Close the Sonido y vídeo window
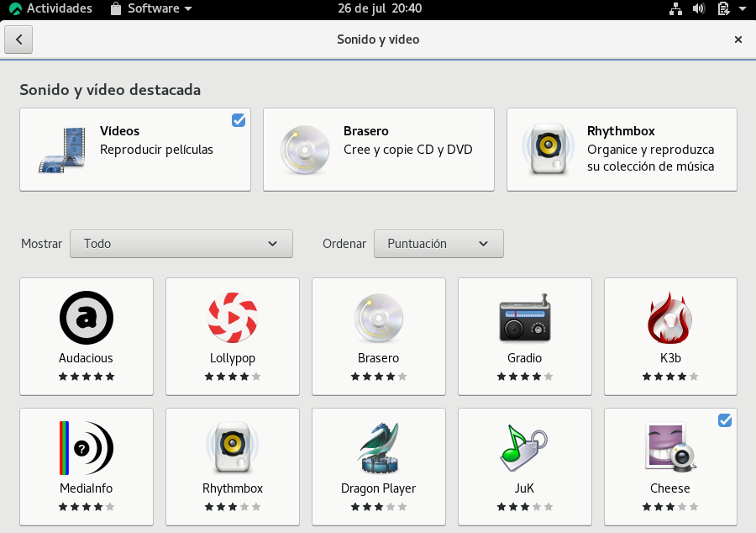This screenshot has height=533, width=756. coord(738,40)
